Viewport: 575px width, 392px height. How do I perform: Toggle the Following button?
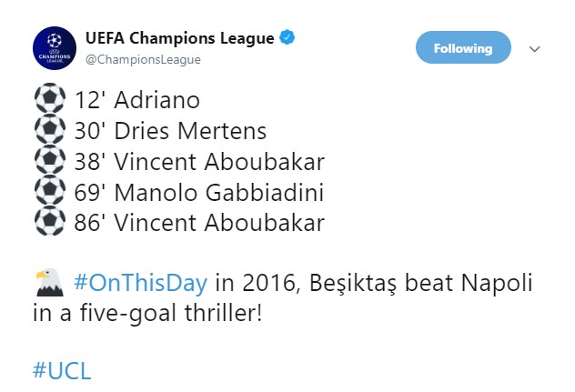tap(463, 48)
